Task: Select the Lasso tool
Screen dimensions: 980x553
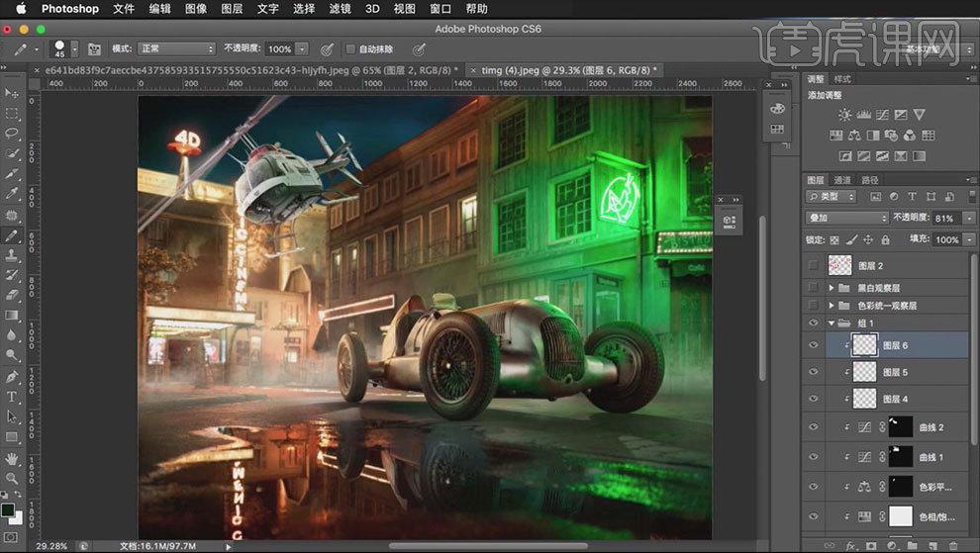Action: click(x=11, y=134)
